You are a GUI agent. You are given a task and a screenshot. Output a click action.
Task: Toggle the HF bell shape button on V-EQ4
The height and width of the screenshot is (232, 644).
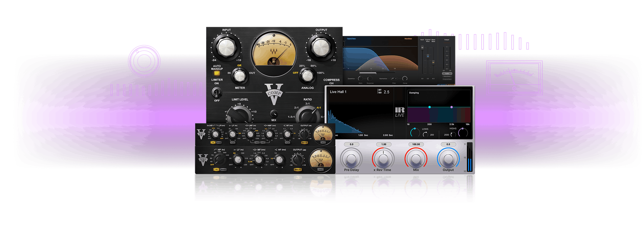tap(287, 143)
